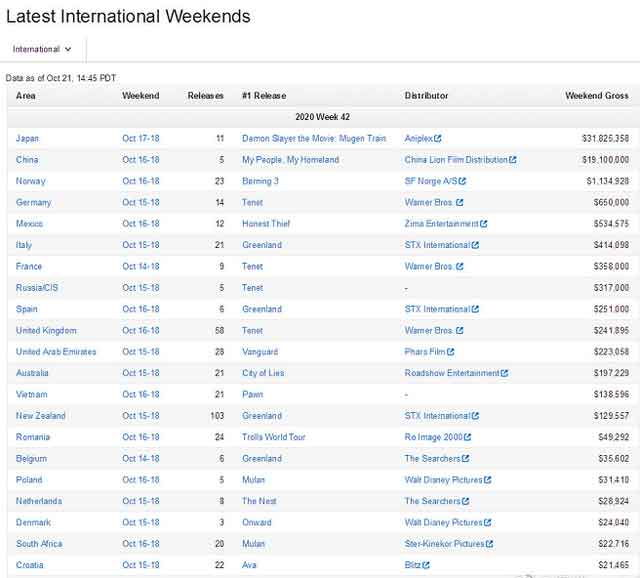
Task: Click external link icon in United Kingdom's Warner Bros. row
Action: [x=460, y=330]
